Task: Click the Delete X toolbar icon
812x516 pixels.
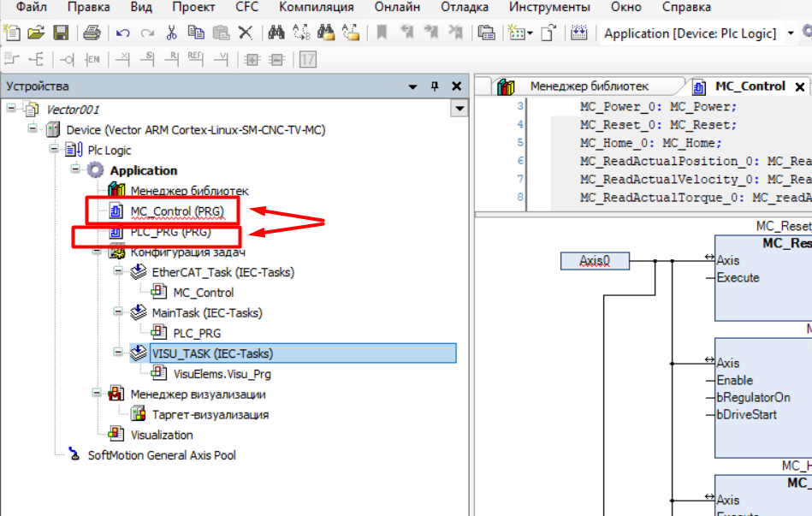Action: click(246, 33)
